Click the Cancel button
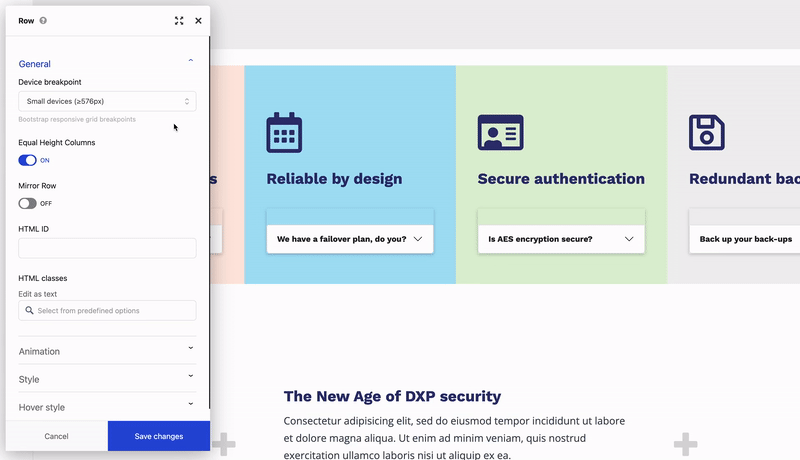Screen dimensions: 800x460 click(56, 436)
